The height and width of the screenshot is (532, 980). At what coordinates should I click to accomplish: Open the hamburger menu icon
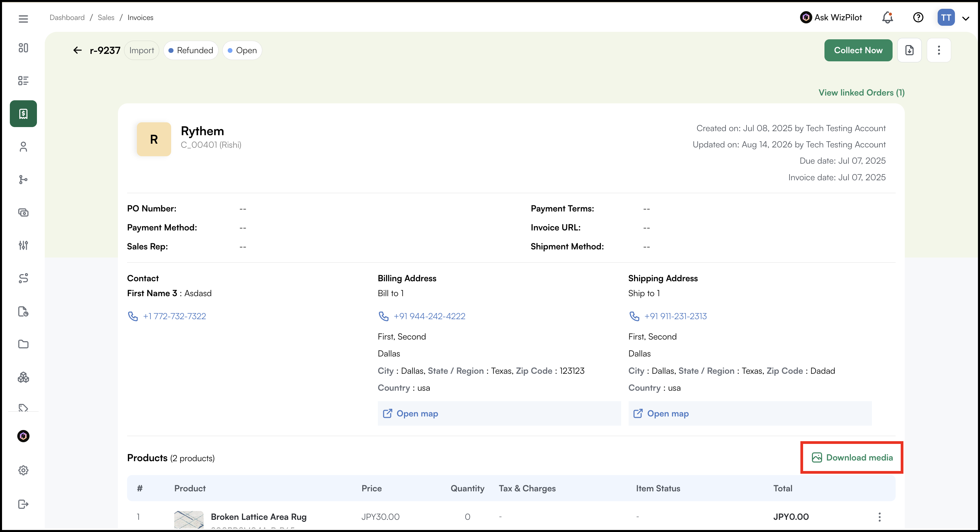tap(23, 19)
